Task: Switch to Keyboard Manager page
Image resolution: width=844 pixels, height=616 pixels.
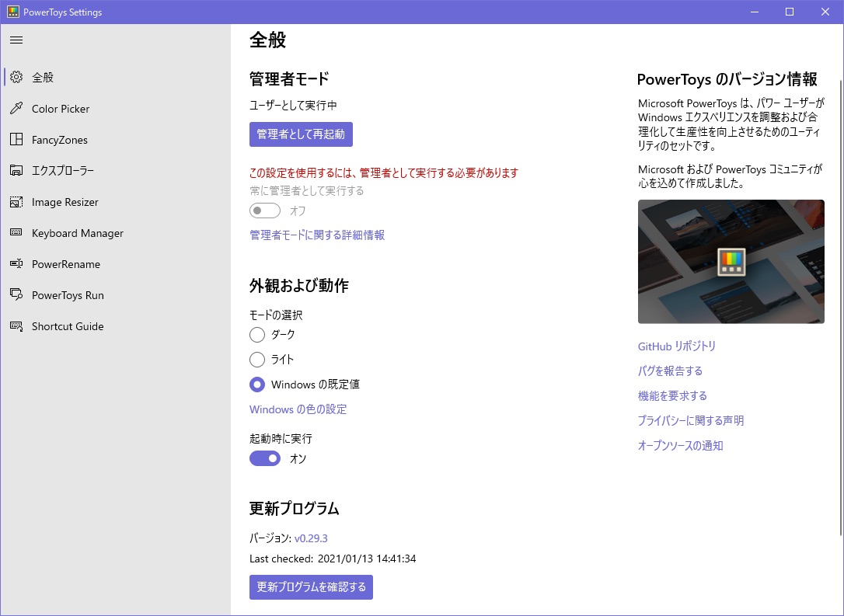Action: (x=115, y=233)
